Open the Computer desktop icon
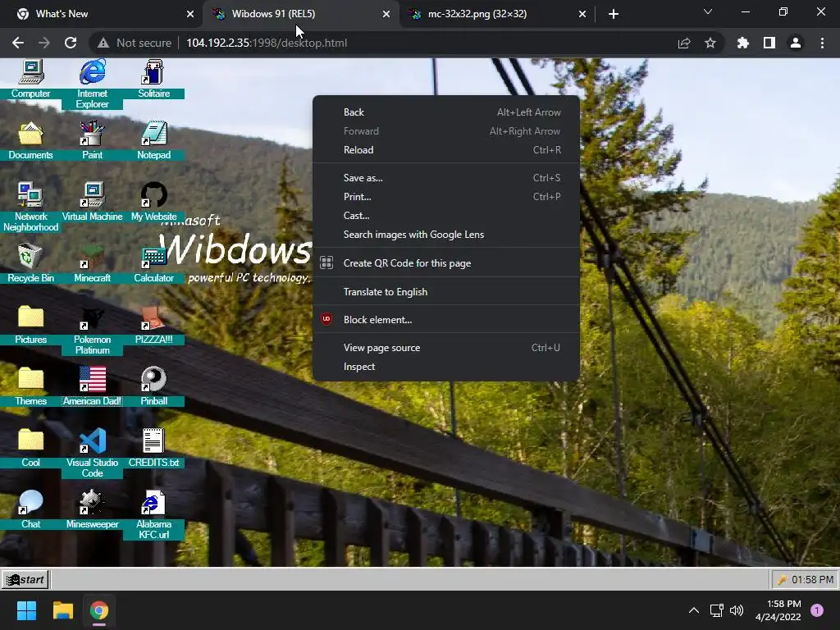Image resolution: width=840 pixels, height=630 pixels. (30, 80)
